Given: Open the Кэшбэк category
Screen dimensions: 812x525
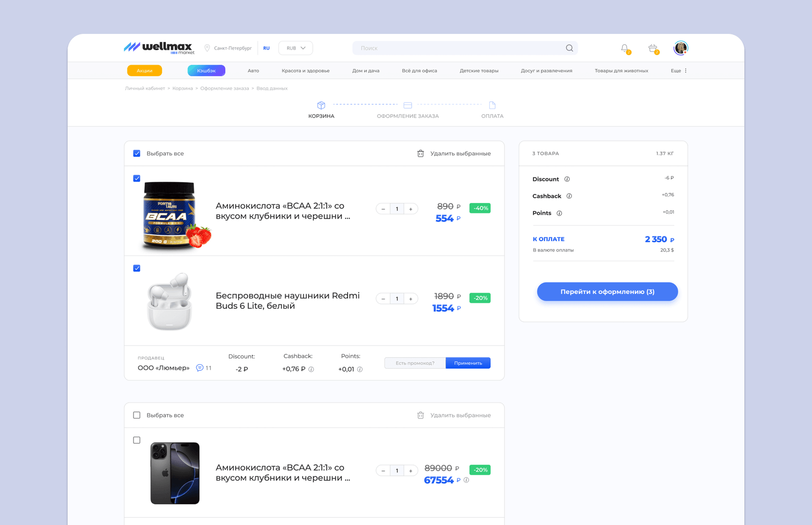Looking at the screenshot, I should [207, 71].
